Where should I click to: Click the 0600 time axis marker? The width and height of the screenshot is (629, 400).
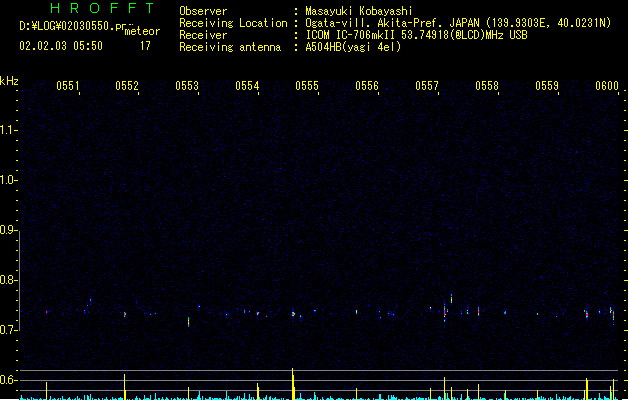point(607,86)
